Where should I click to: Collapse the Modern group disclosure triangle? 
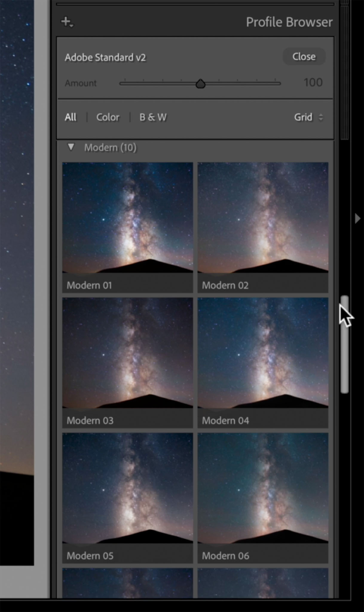tap(71, 147)
